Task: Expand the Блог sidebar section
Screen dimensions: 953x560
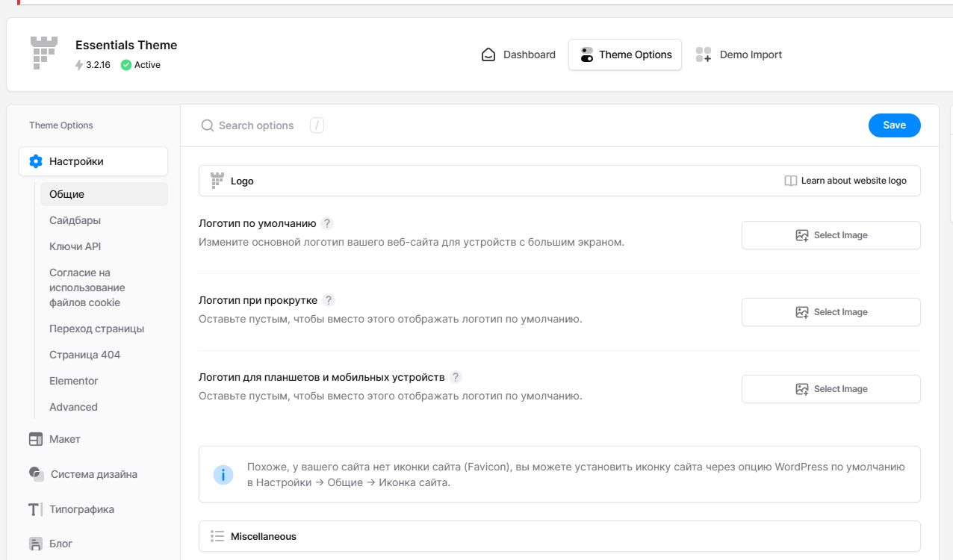Action: [60, 544]
